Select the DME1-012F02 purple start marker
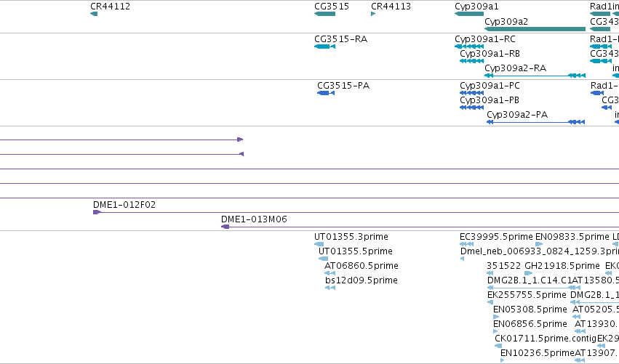Viewport: 619px width, 364px height. point(97,212)
